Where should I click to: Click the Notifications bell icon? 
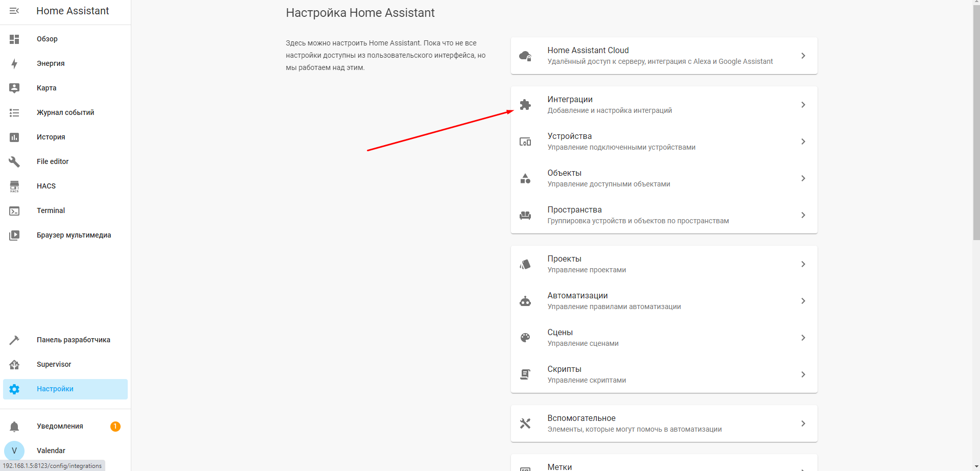[14, 426]
